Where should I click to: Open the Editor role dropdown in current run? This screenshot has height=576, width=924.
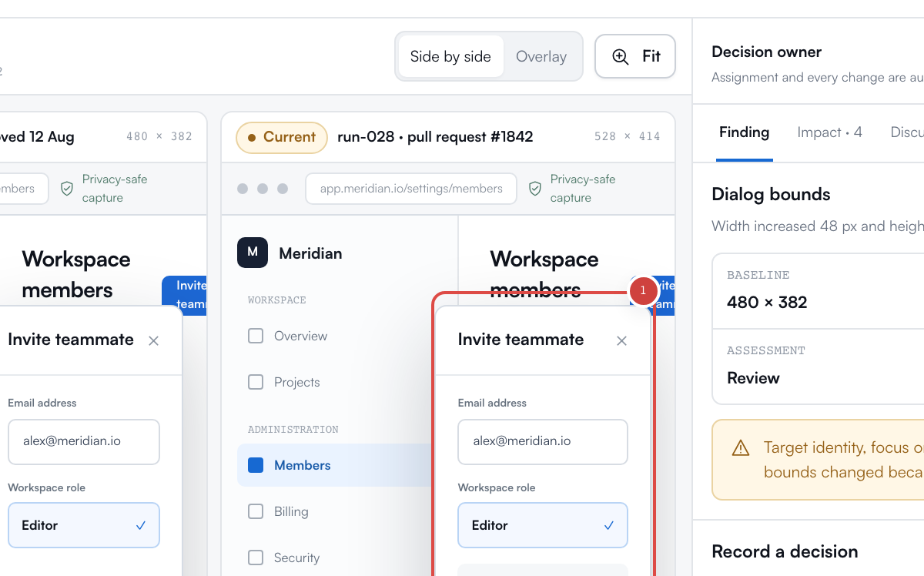543,525
